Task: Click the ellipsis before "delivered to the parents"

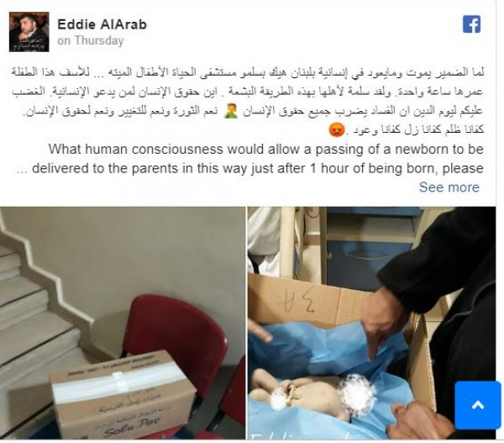Action: coord(22,171)
